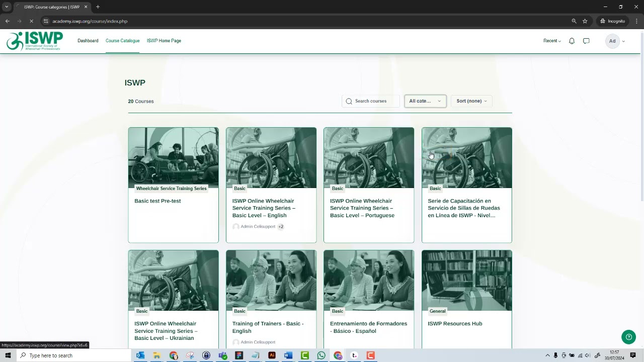The image size is (644, 362).
Task: Bookmark this page with the star icon
Action: coord(585,21)
